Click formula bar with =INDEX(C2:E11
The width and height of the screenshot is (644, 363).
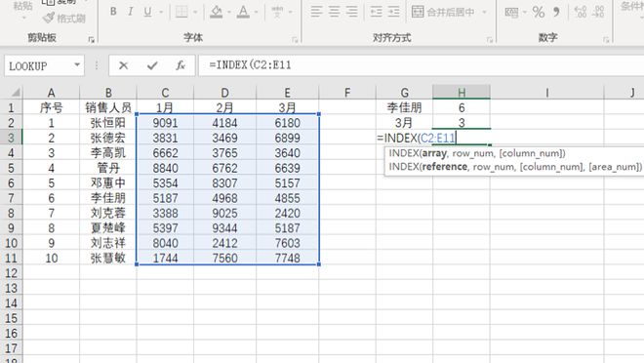[421, 65]
